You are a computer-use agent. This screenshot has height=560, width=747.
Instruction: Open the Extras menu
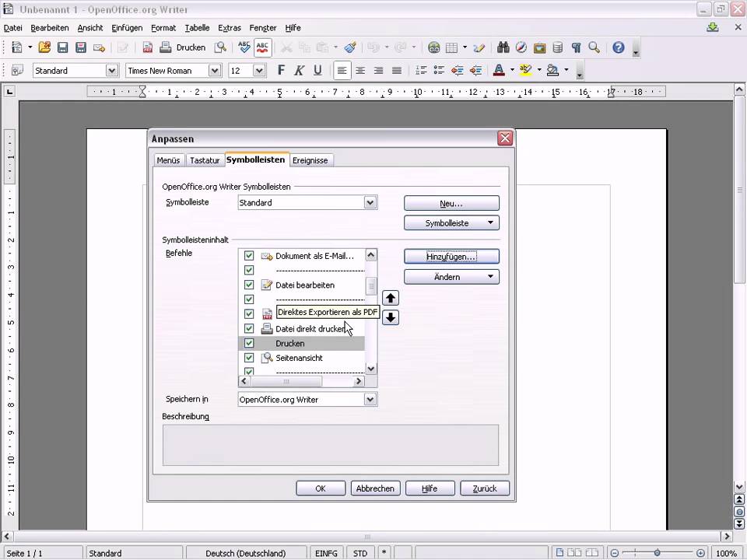(x=229, y=28)
